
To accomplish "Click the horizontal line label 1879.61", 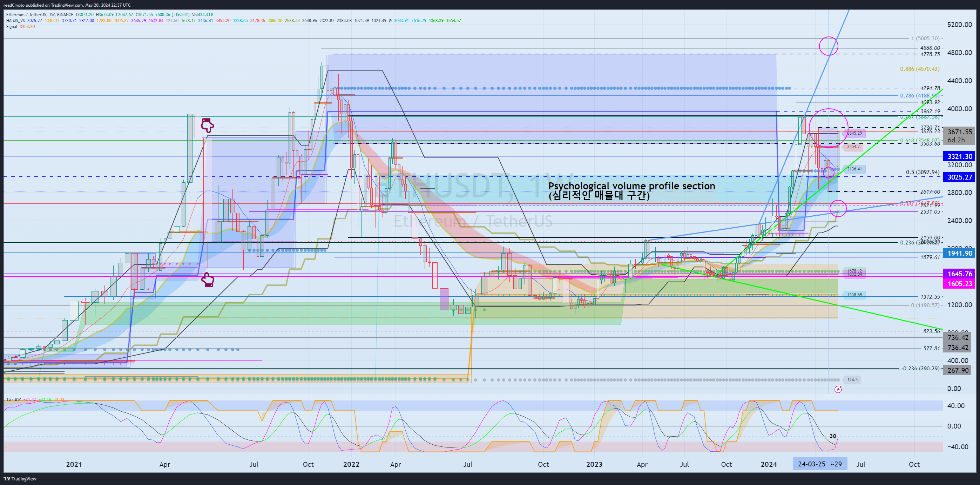I will pos(930,257).
